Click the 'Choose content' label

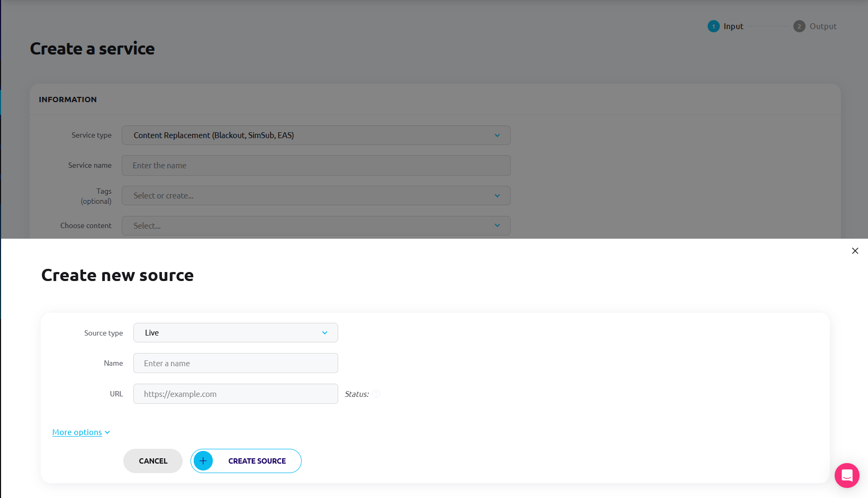[86, 225]
